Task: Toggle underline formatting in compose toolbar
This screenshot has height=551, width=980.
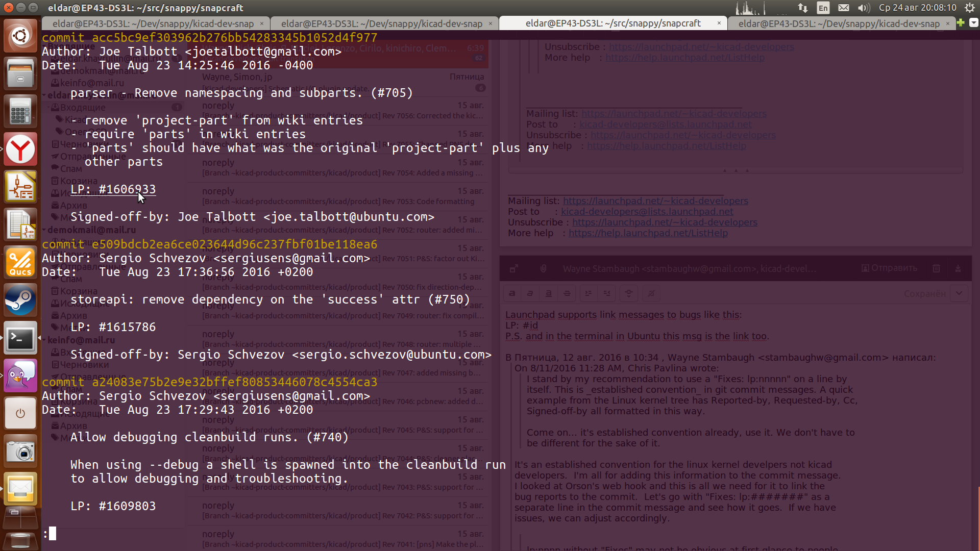Action: (548, 293)
